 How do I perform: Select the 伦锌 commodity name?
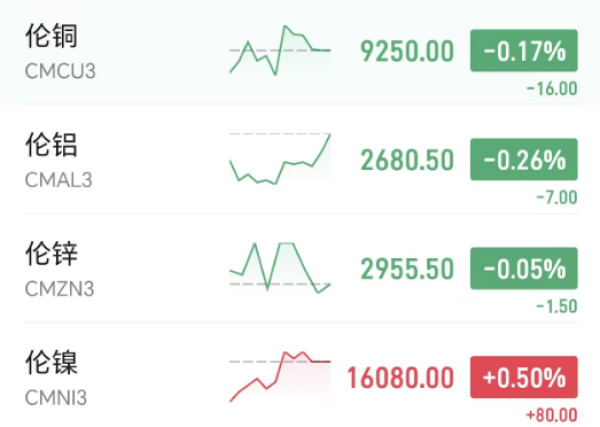[51, 255]
